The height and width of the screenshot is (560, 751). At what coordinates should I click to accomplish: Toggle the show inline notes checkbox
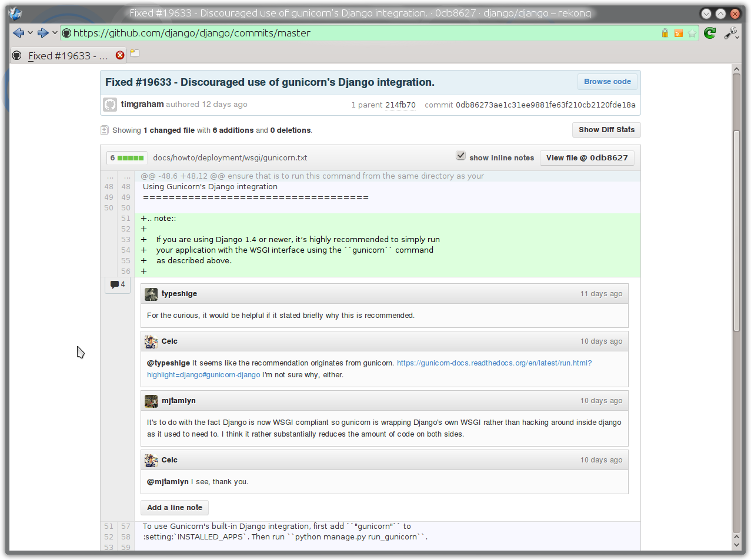(x=461, y=156)
